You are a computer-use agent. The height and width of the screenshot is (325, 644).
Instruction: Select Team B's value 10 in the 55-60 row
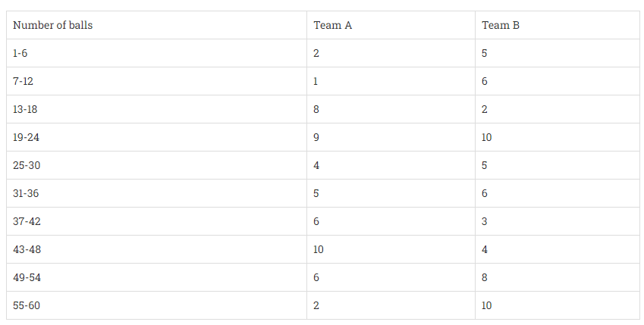[x=487, y=305]
